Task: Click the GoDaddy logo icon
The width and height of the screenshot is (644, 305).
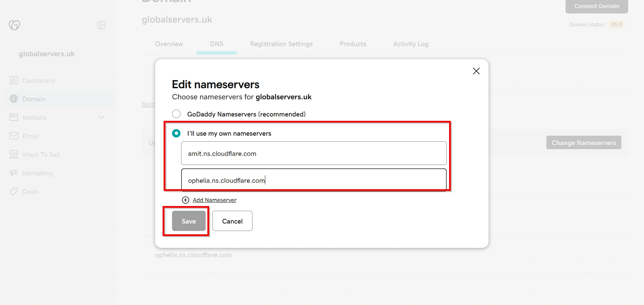Action: (14, 25)
